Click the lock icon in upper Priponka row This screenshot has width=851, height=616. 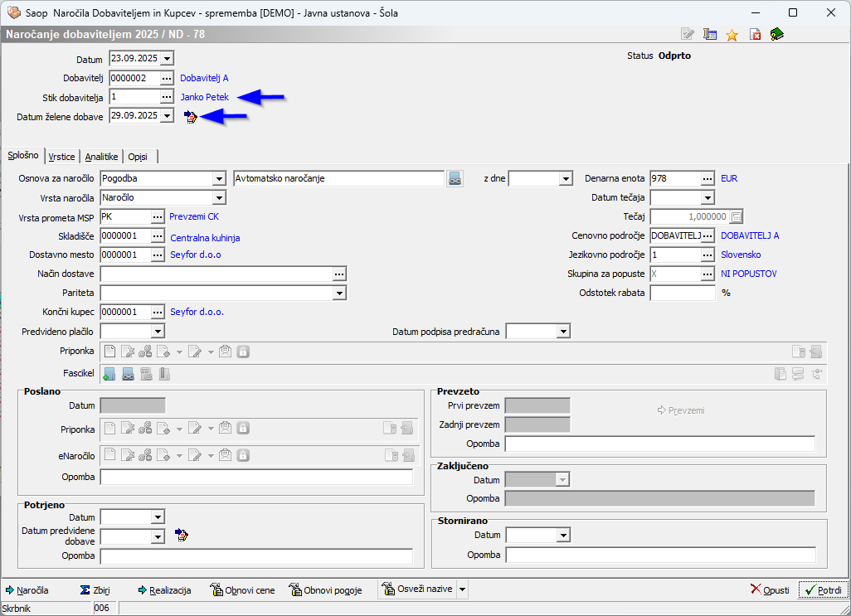(243, 352)
